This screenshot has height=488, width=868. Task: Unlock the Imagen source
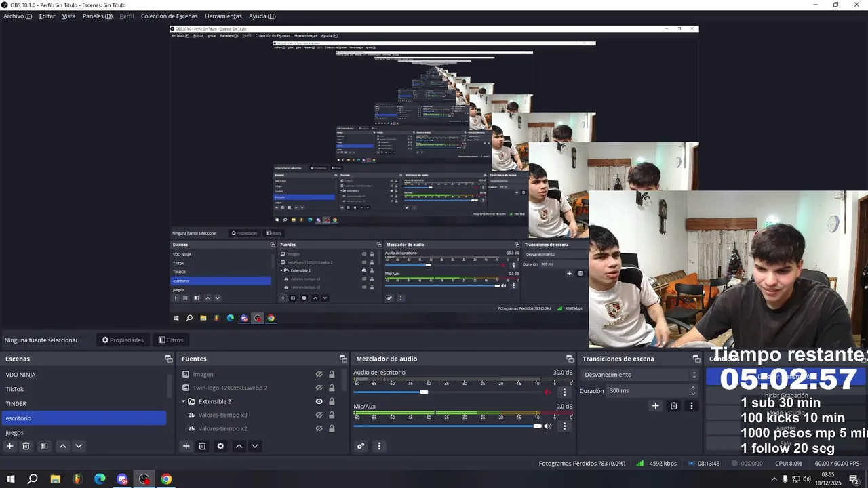coord(332,374)
